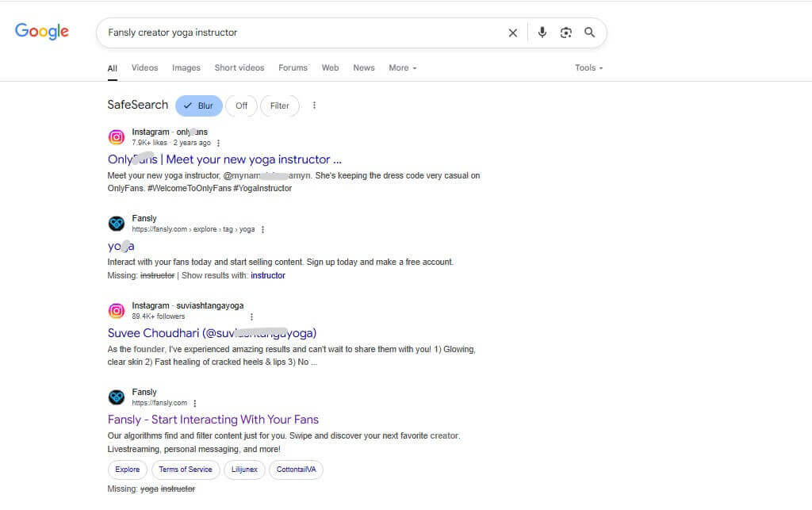Image resolution: width=812 pixels, height=510 pixels.
Task: Click the 'Instagram · suviashtangayoga' source line
Action: pos(187,305)
